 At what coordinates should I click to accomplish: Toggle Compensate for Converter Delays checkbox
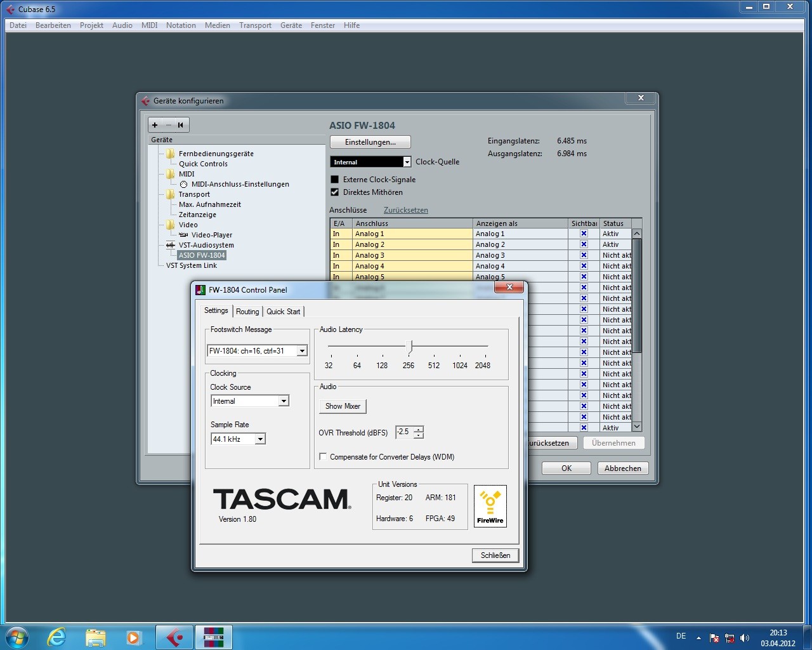click(324, 457)
